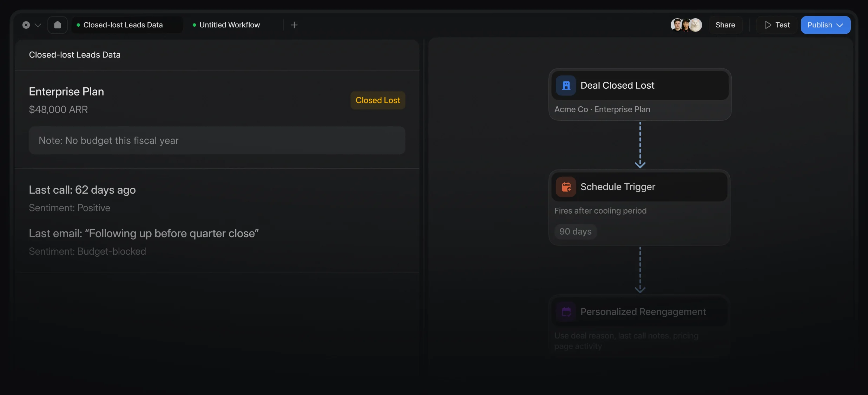Click the Schedule Trigger calendar icon
The width and height of the screenshot is (868, 395).
coord(566,187)
